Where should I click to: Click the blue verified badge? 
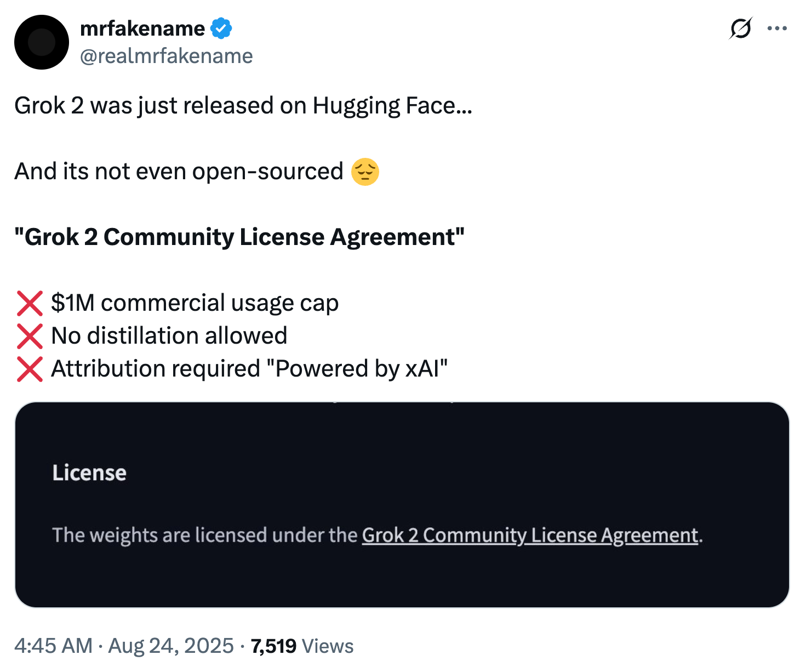(221, 29)
